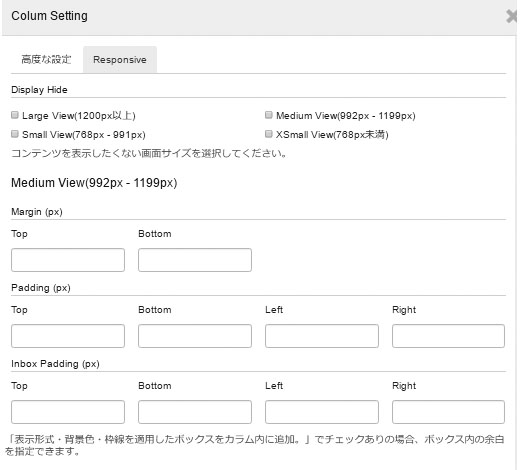Click the XSmall View(768px未満) label text

tap(332, 135)
